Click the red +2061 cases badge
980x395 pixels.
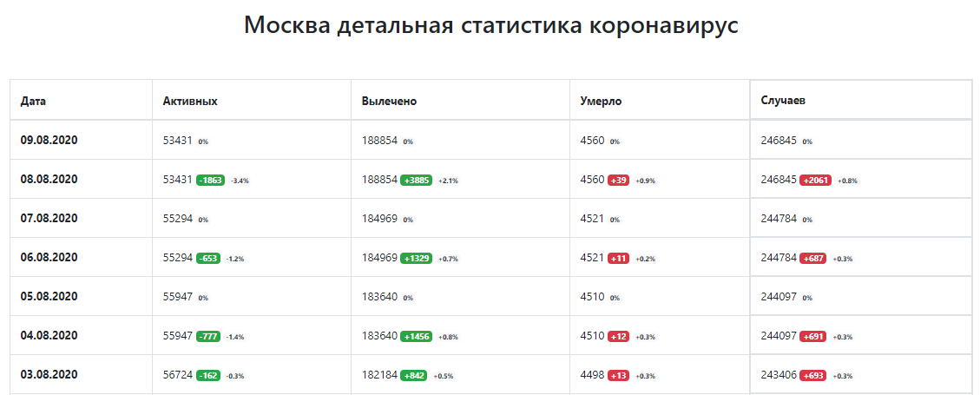[x=815, y=181]
